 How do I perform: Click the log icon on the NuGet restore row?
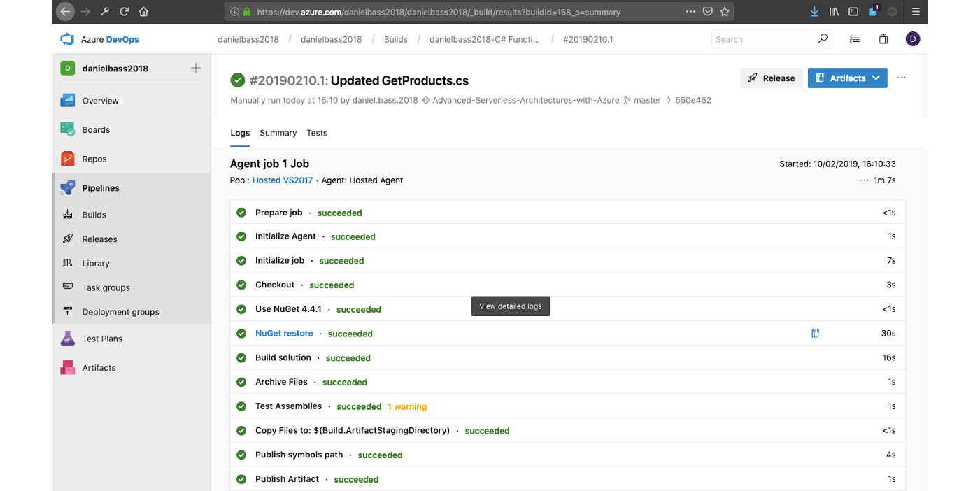(815, 334)
